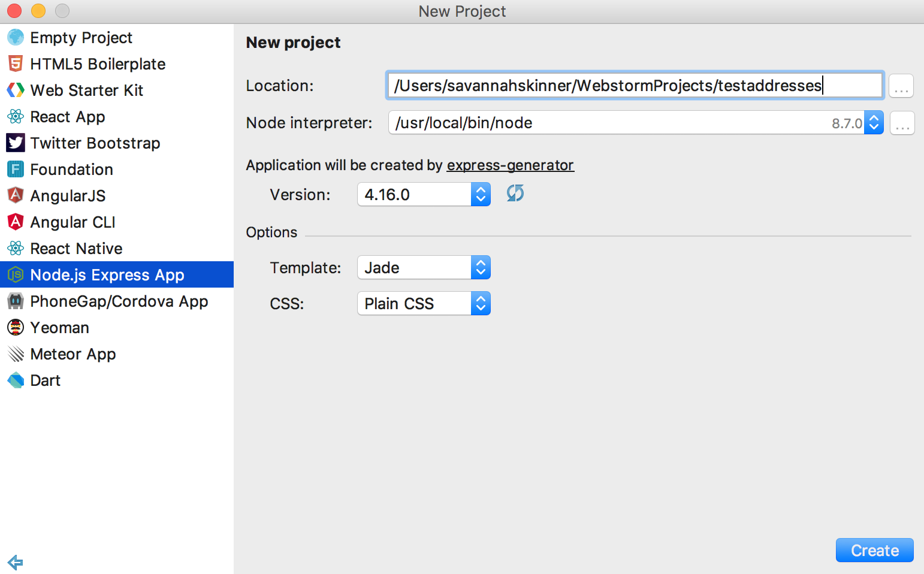Choose HTML5 Boilerplate from project list
Image resolution: width=924 pixels, height=574 pixels.
117,64
